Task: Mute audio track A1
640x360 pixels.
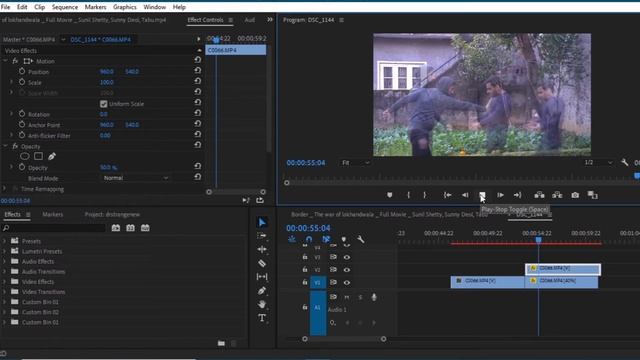Action: point(347,297)
